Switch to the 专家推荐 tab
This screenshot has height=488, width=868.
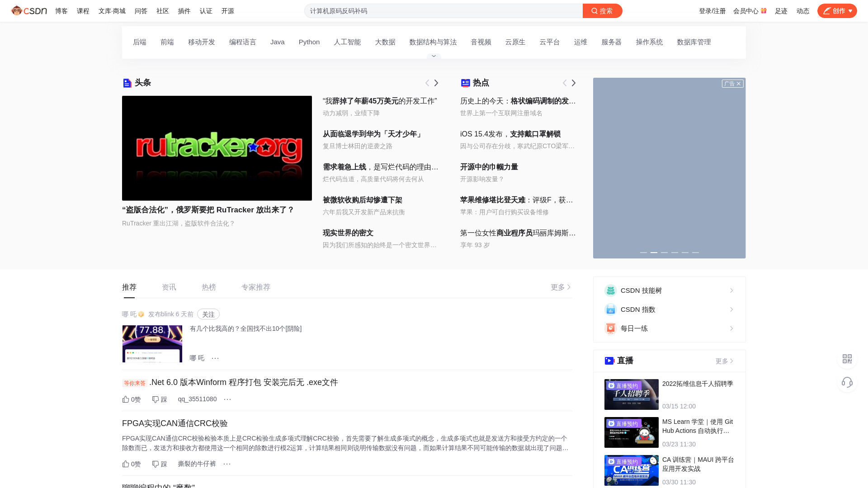256,287
